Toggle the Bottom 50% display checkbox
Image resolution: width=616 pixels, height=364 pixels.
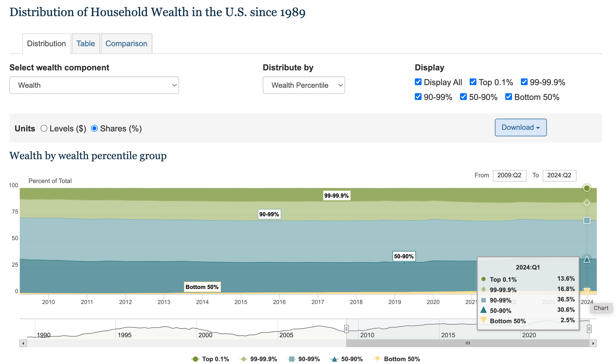(x=509, y=97)
